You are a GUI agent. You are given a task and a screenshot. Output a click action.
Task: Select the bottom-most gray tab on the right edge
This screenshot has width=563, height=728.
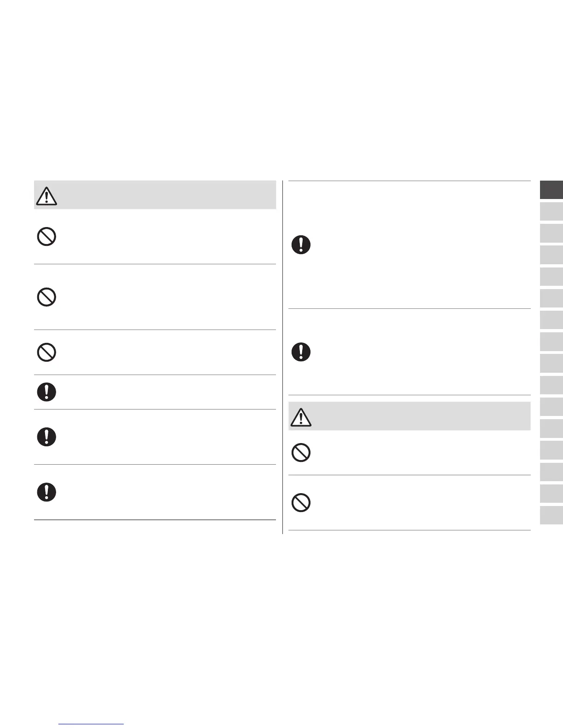(x=551, y=515)
